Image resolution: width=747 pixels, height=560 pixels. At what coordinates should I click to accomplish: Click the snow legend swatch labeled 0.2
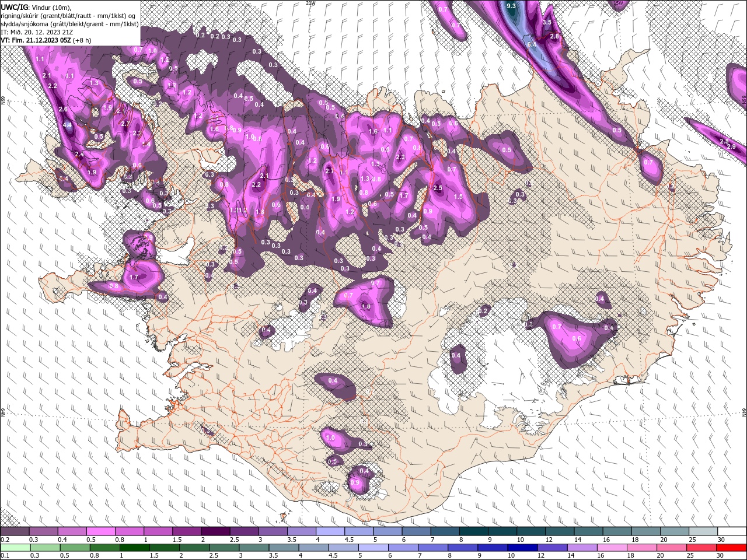[x=15, y=531]
